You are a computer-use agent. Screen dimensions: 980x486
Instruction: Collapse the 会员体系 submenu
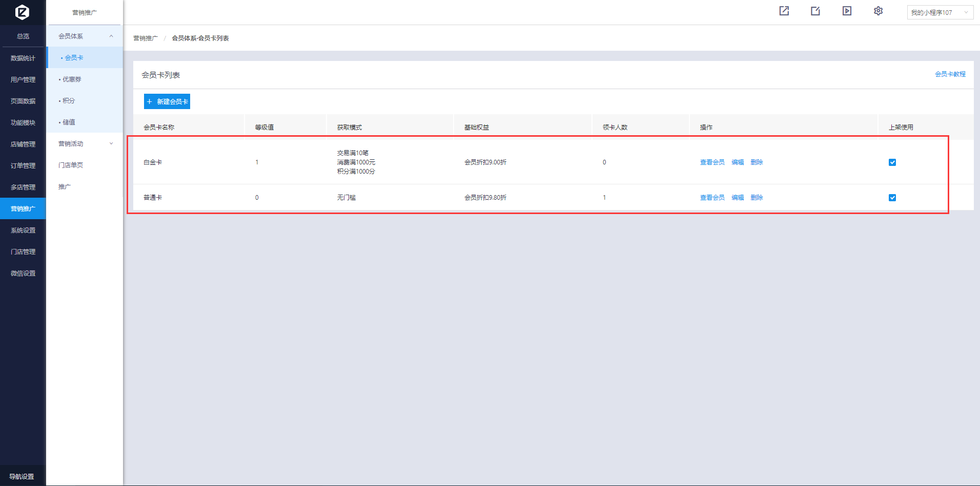coord(111,36)
